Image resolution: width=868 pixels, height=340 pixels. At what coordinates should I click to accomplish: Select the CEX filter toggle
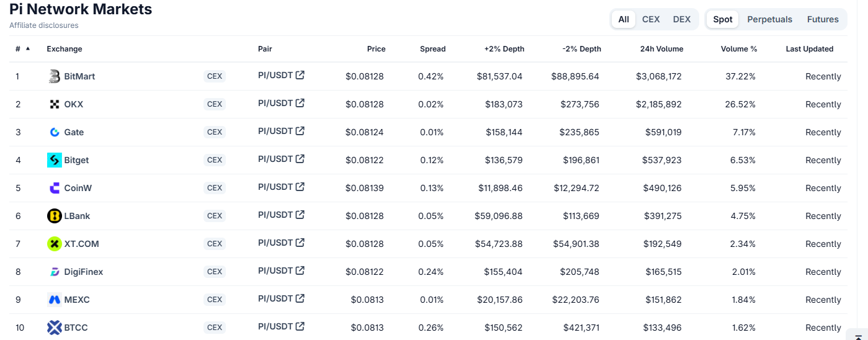click(x=651, y=19)
